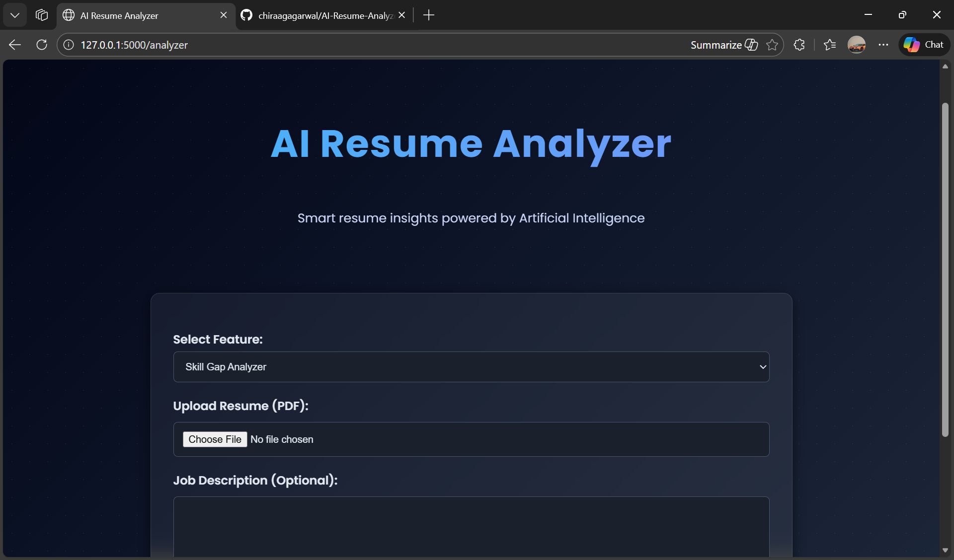The width and height of the screenshot is (954, 560).
Task: Open the favorites list icon
Action: (829, 45)
